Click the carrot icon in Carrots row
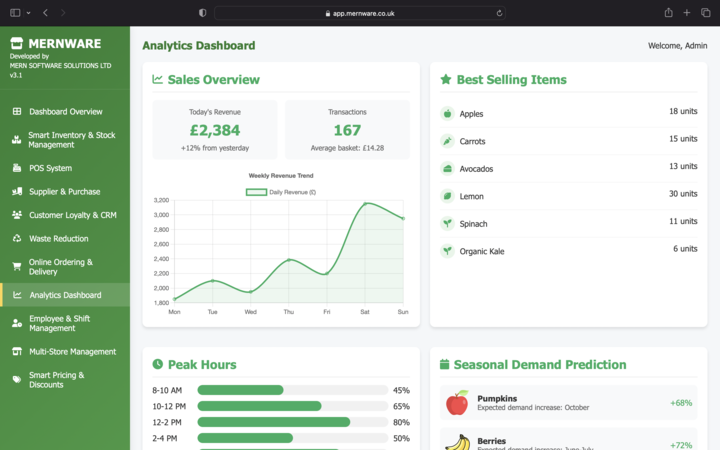Screen dimensions: 720x450 (x=447, y=141)
